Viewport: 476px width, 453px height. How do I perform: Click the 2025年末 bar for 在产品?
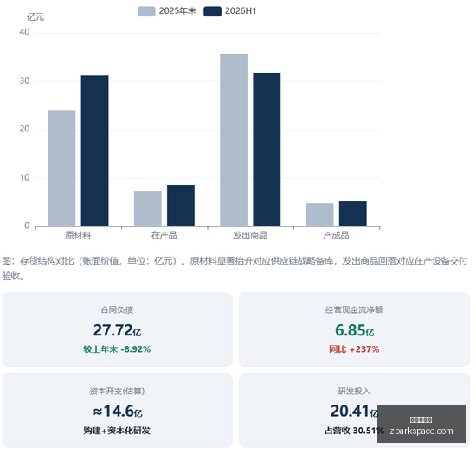(x=148, y=209)
